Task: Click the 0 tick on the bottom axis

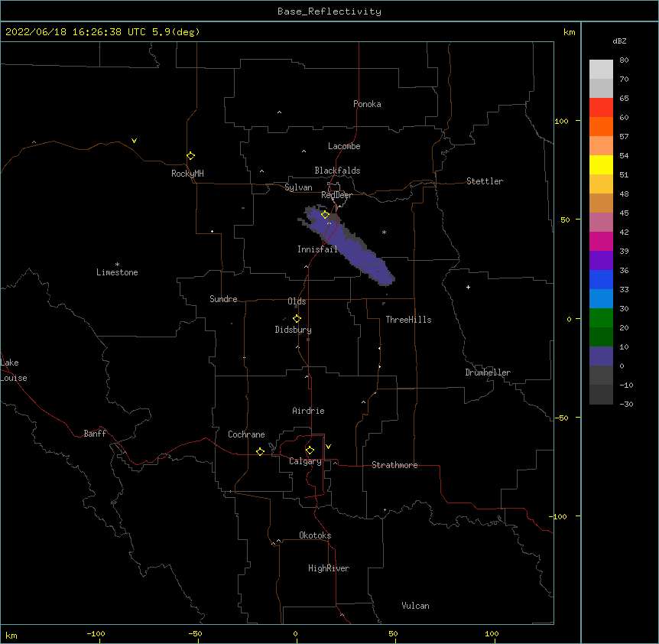Action: (295, 634)
